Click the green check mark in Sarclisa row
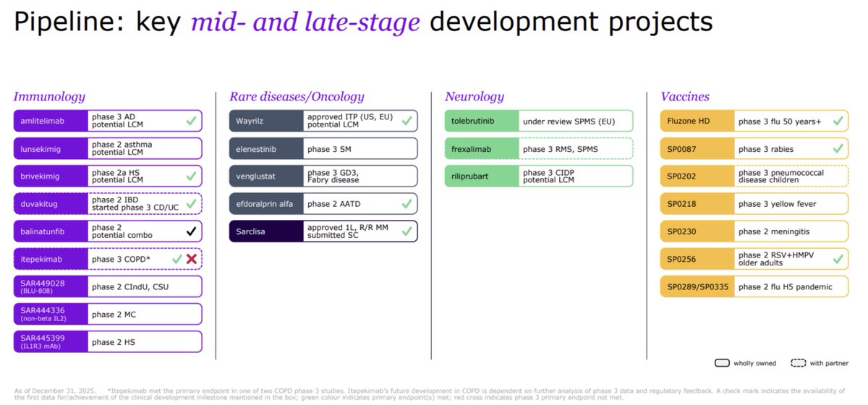868x405 pixels. tap(406, 231)
